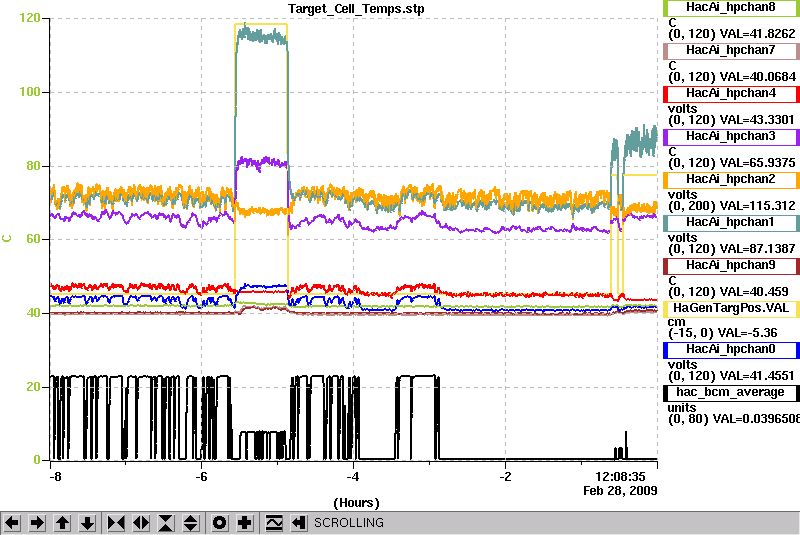
Task: Click the -8 tick label on the time axis
Action: (55, 477)
